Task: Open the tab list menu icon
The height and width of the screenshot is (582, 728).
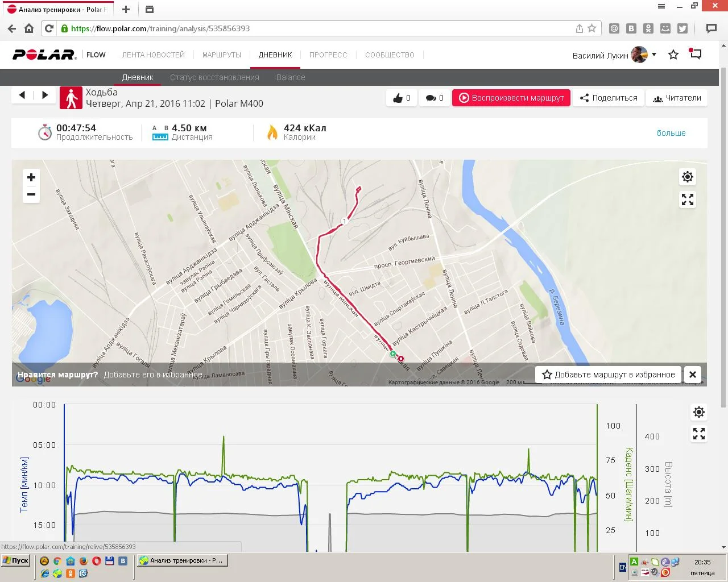Action: tap(149, 9)
